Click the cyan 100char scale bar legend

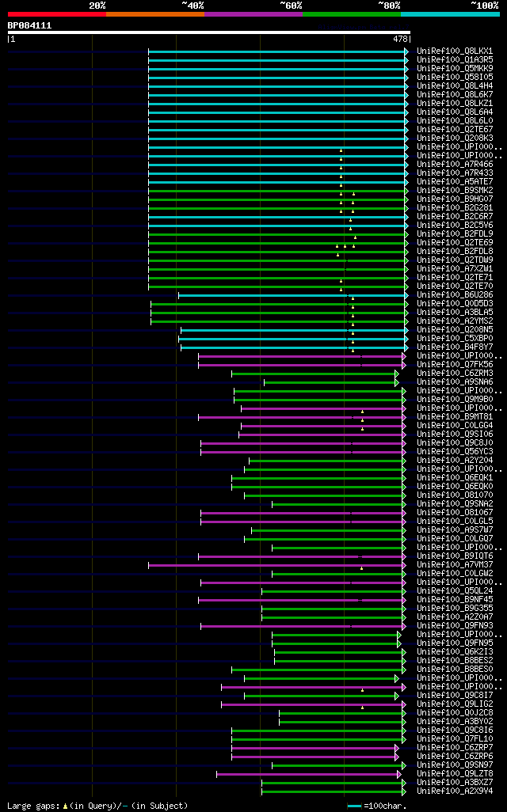(x=354, y=806)
